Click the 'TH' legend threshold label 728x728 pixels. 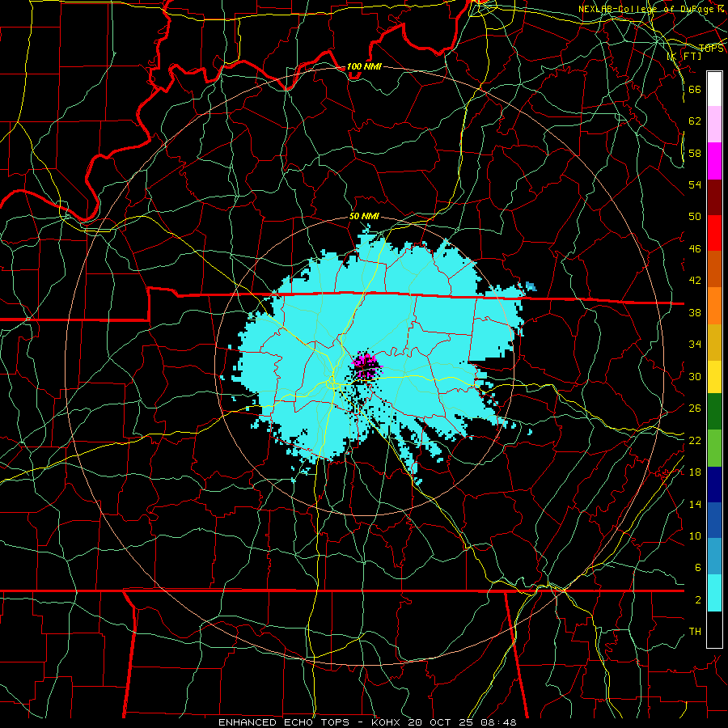(695, 632)
